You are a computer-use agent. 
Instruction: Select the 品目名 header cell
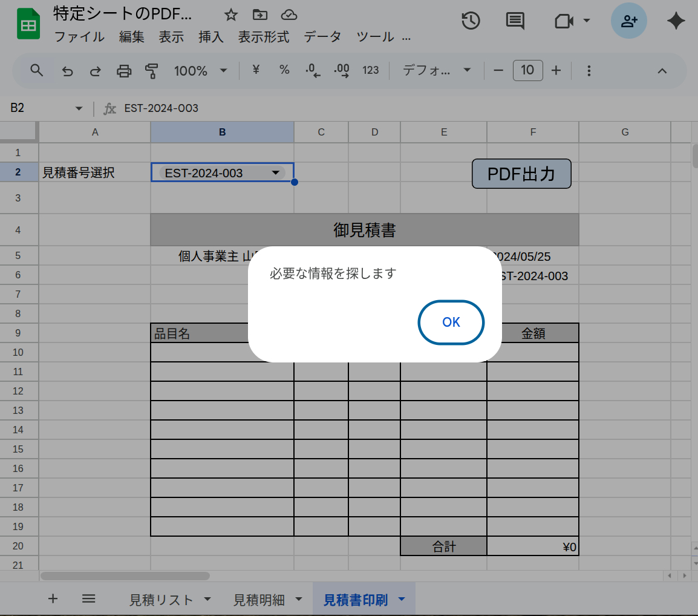click(200, 333)
